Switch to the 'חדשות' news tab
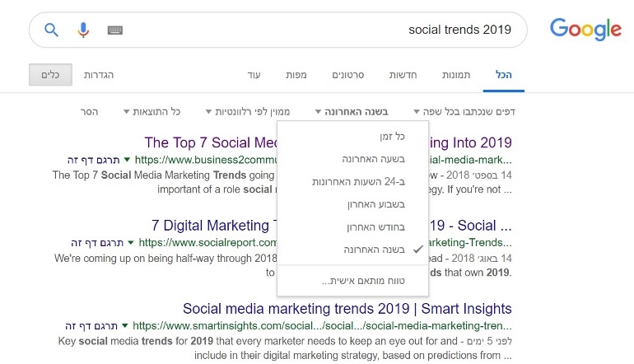634x364 pixels. (403, 75)
